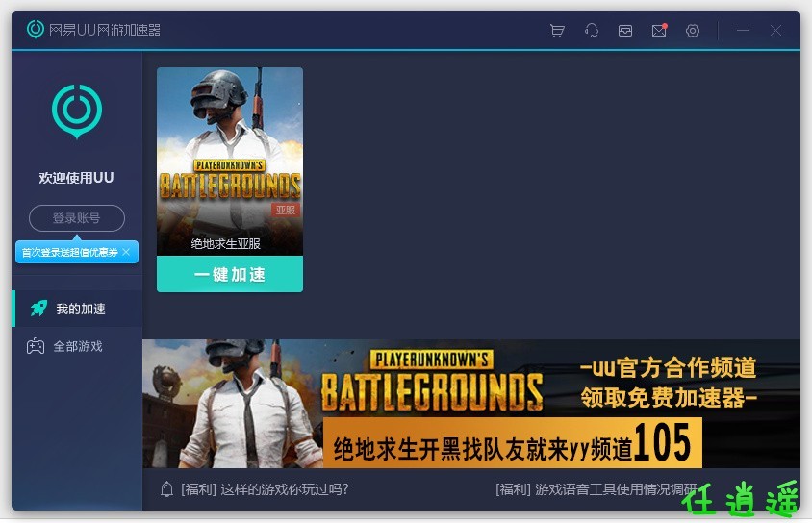Screen dimensions: 812x523
Task: Click the rocket icon beside 我的加速
Action: coord(38,309)
